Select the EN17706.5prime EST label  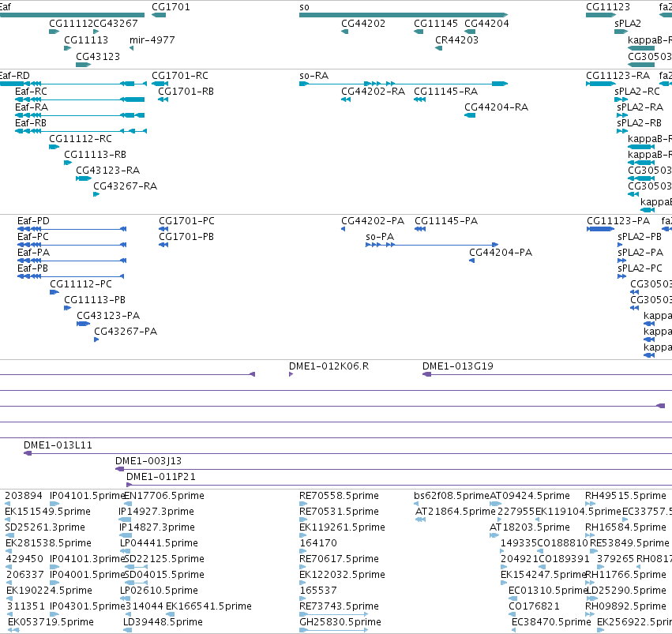pyautogui.click(x=163, y=496)
